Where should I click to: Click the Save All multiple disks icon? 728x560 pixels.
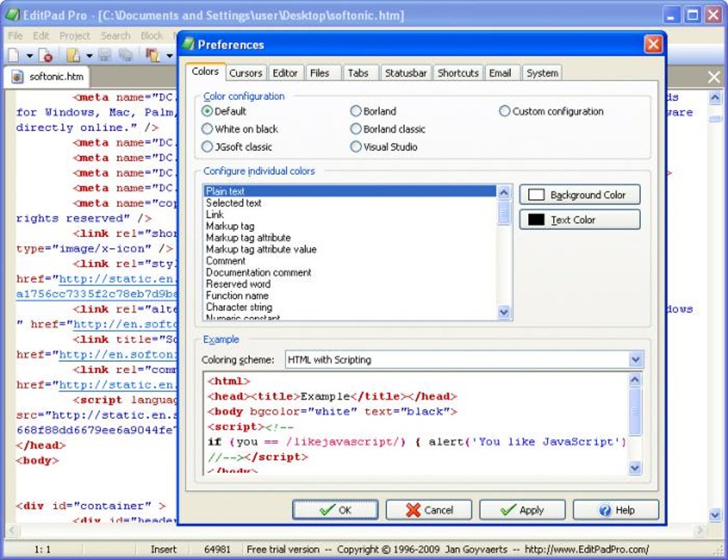(x=126, y=56)
